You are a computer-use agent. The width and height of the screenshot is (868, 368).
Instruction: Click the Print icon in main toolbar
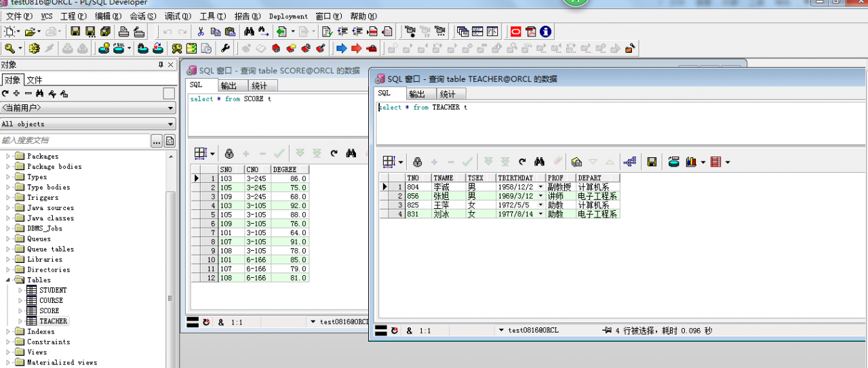click(x=124, y=31)
